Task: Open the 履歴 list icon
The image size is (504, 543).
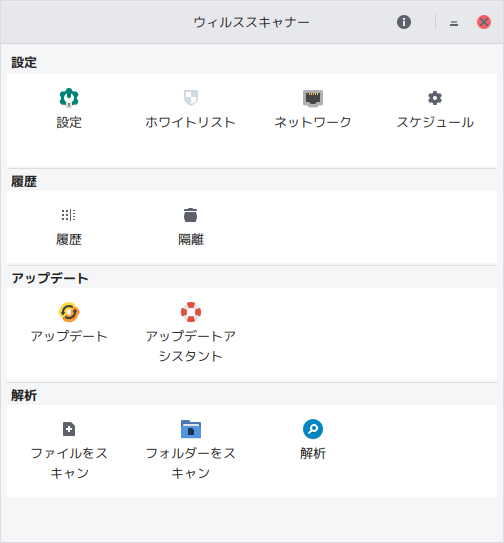Action: 69,215
